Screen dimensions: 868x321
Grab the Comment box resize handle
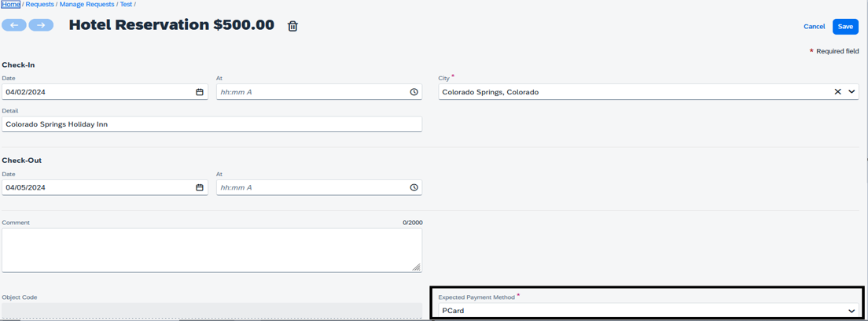417,267
